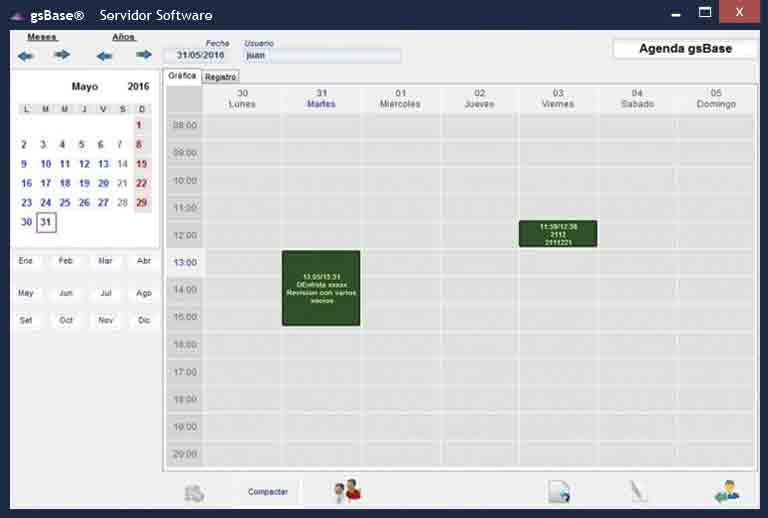This screenshot has width=768, height=518.
Task: Select month Set in month grid
Action: coord(25,320)
